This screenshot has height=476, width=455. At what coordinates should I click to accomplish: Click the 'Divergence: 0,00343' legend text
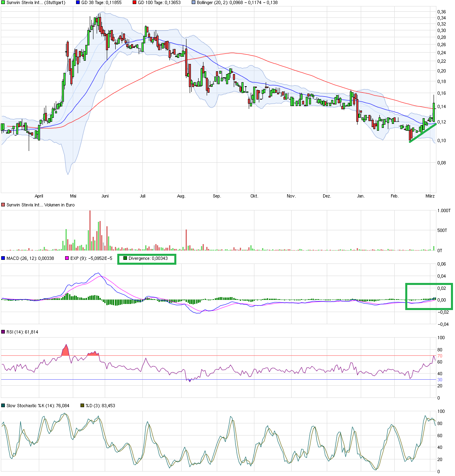pyautogui.click(x=148, y=258)
